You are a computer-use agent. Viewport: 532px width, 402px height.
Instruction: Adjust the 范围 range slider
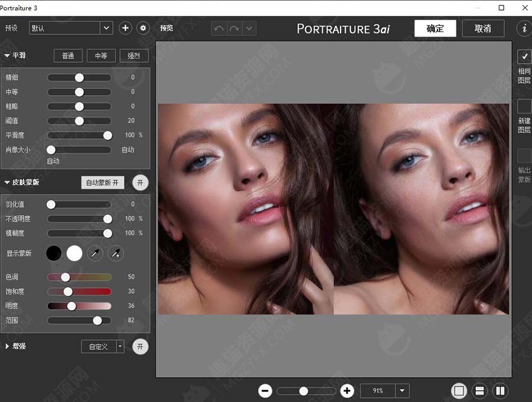98,320
